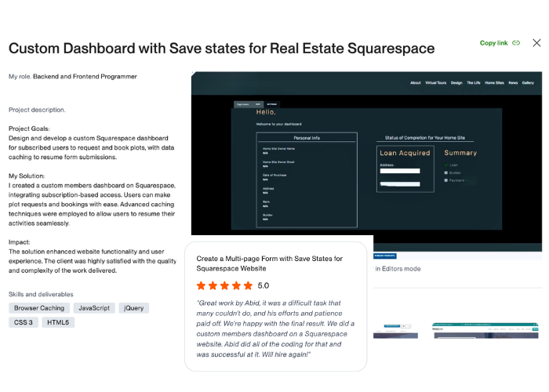Viewport: 549px width, 392px height.
Task: Click the 'Skills and deliverables' label
Action: (41, 294)
